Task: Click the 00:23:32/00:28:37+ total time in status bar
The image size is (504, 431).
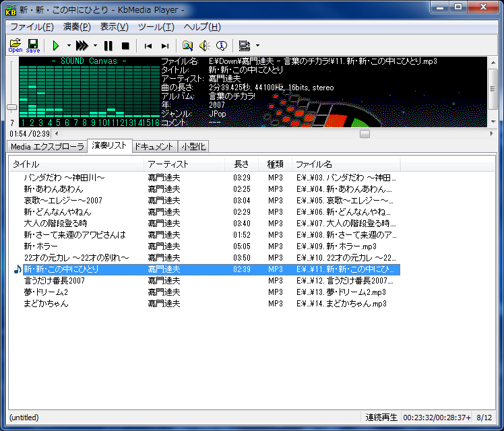Action: click(x=437, y=418)
